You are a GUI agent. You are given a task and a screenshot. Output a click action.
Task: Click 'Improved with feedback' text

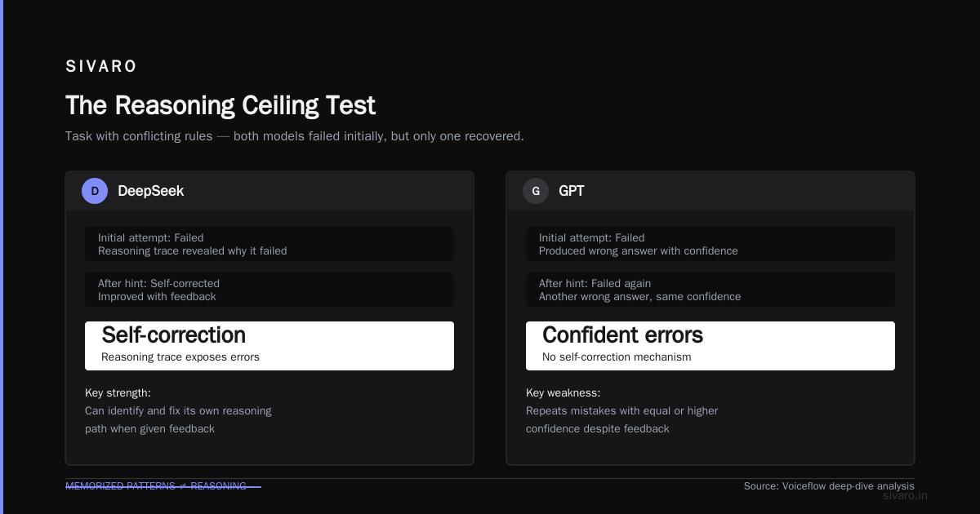tap(157, 297)
